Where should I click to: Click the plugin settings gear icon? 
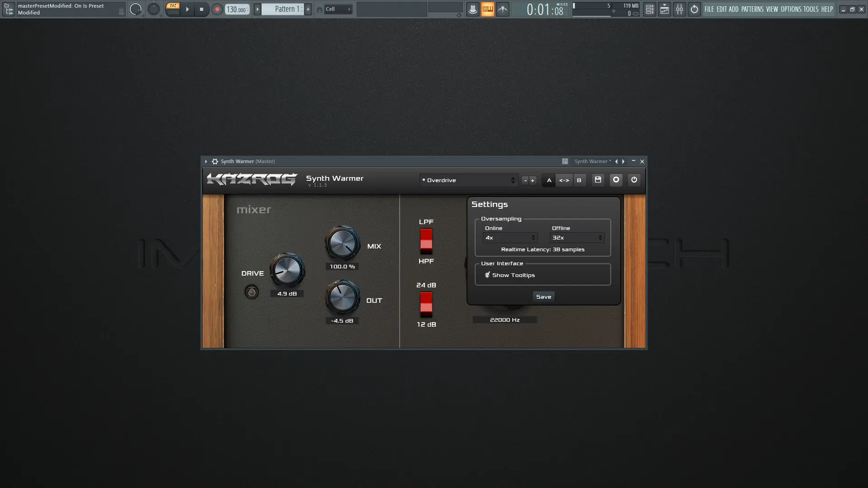pyautogui.click(x=616, y=180)
